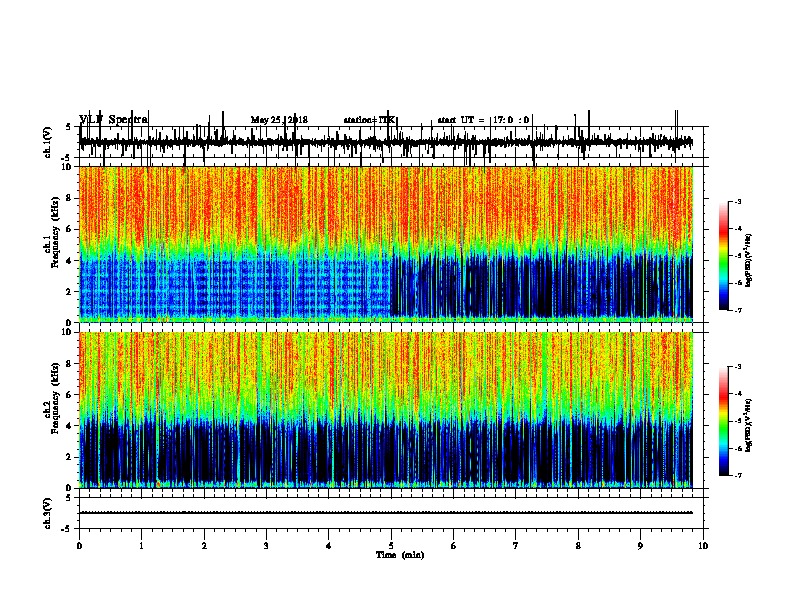Click the ch.2 spectrogram panel
Viewport: 792px width, 612px height.
[386, 410]
